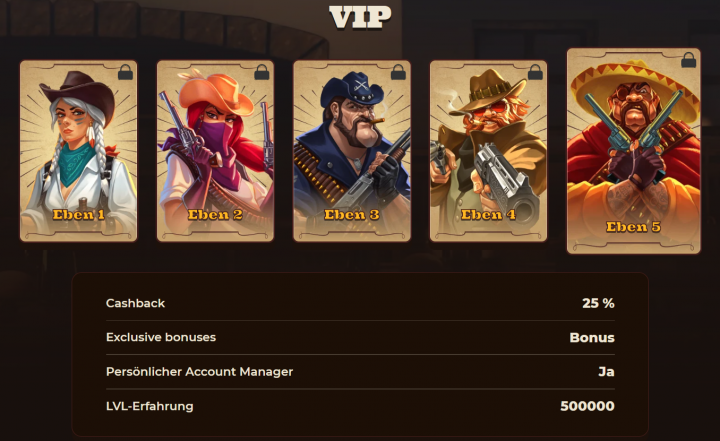Image resolution: width=720 pixels, height=441 pixels.
Task: Select the Eben 5 sombrero bandit card
Action: coord(634,151)
